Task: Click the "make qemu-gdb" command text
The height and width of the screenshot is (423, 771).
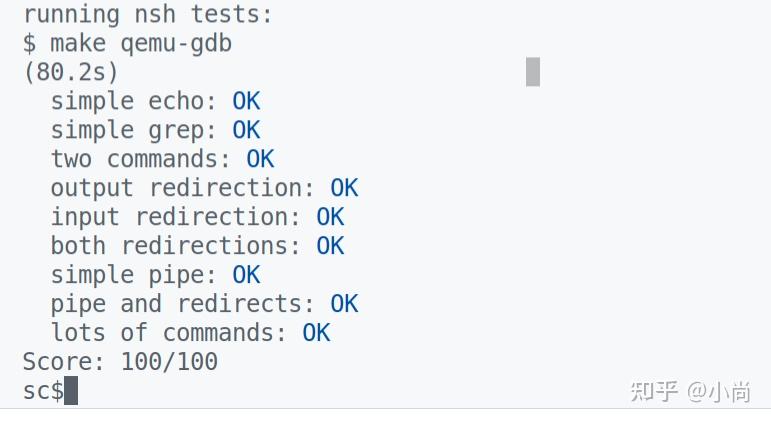Action: point(141,44)
